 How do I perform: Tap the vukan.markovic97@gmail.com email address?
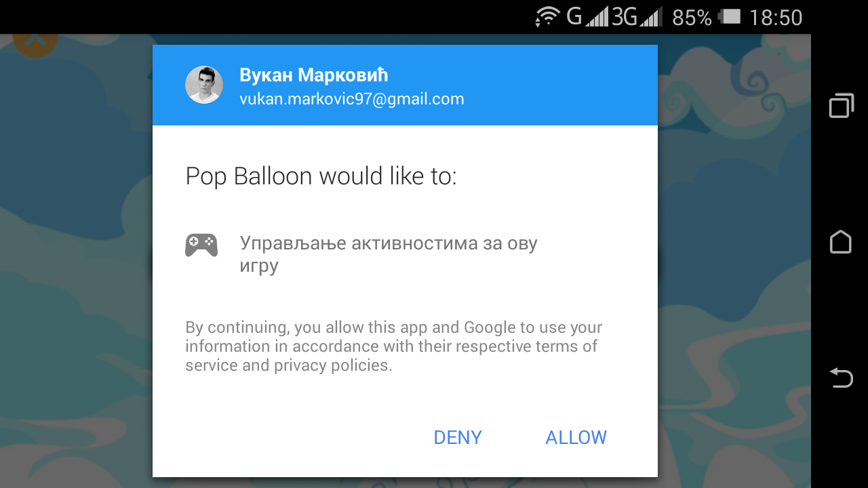click(352, 99)
